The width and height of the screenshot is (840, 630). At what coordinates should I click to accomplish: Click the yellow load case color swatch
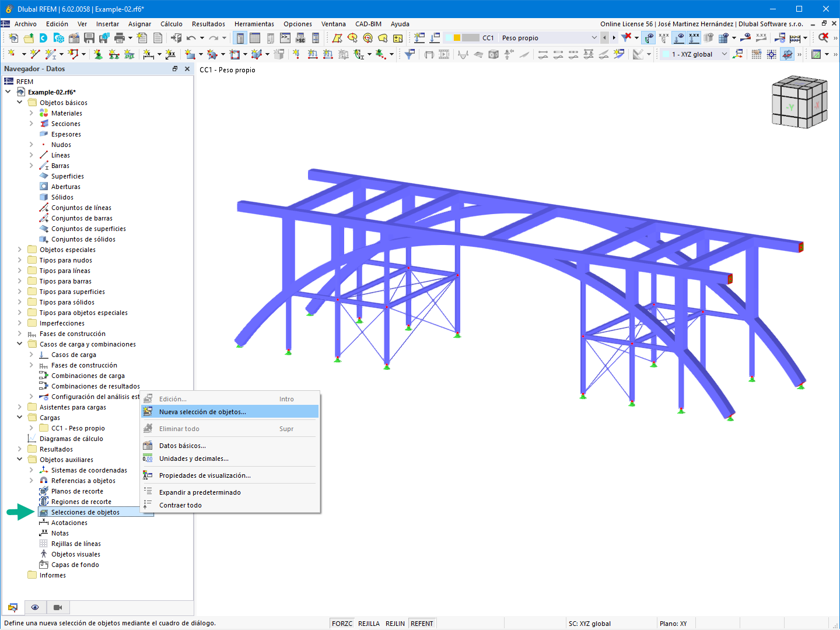coord(457,37)
